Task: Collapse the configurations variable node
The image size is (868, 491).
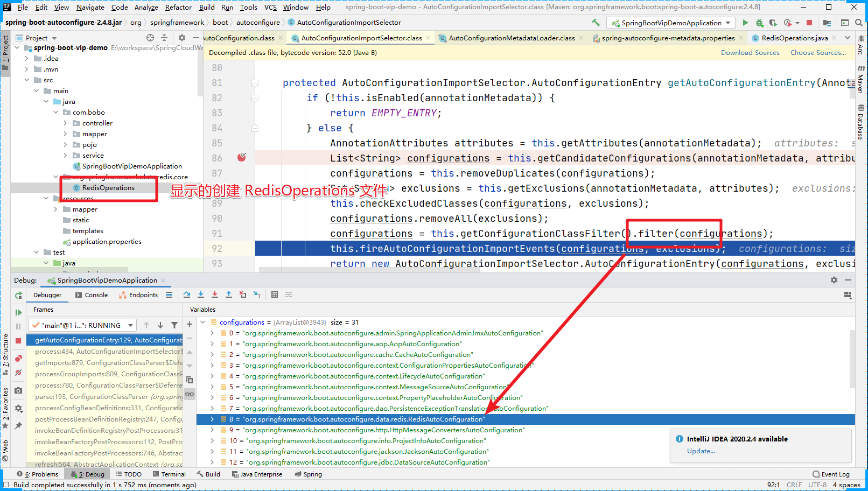Action: 203,322
